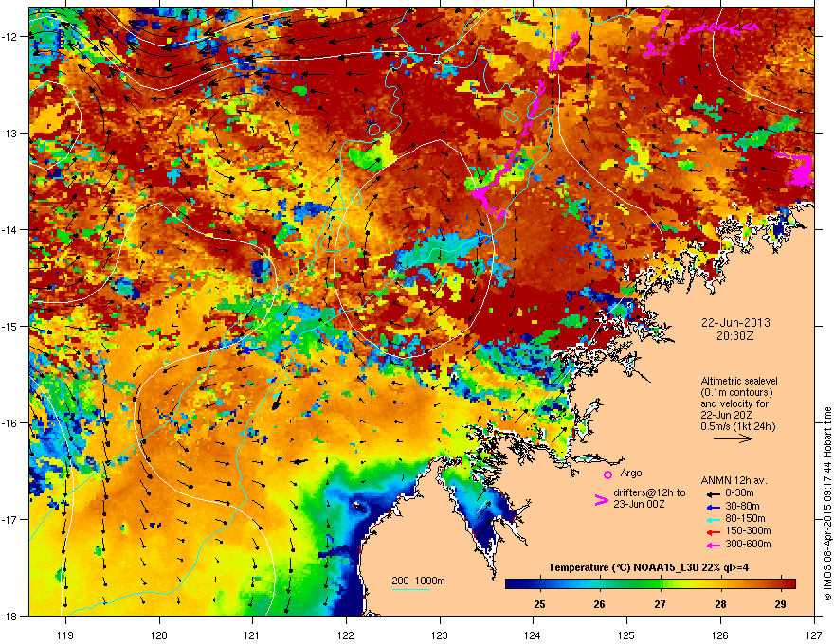The image size is (834, 644).
Task: Click the '0.5m/s (1kt 24h)' legend text
Action: pyautogui.click(x=739, y=426)
